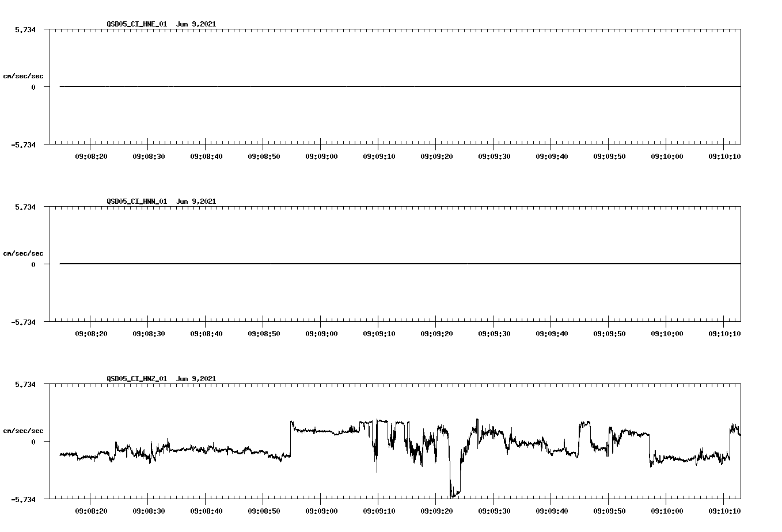Click 09:09:10 time label under HNE plot
This screenshot has height=532, width=782.
point(379,156)
